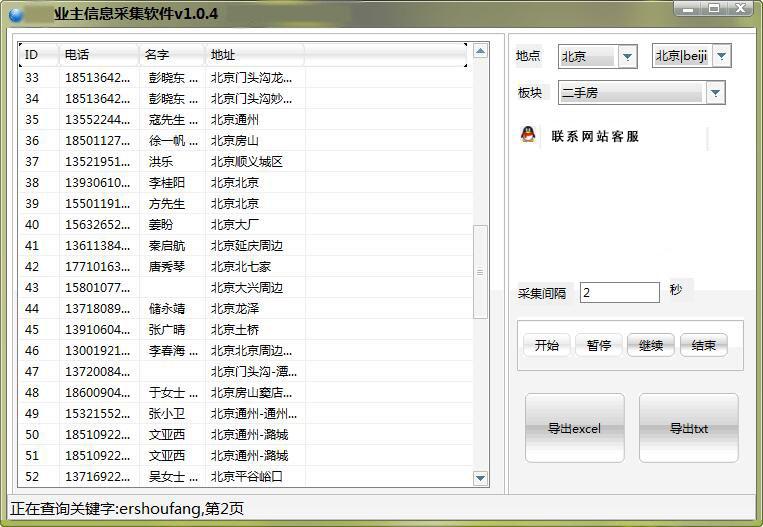Close the 业主信息采集软件 window

click(x=740, y=9)
